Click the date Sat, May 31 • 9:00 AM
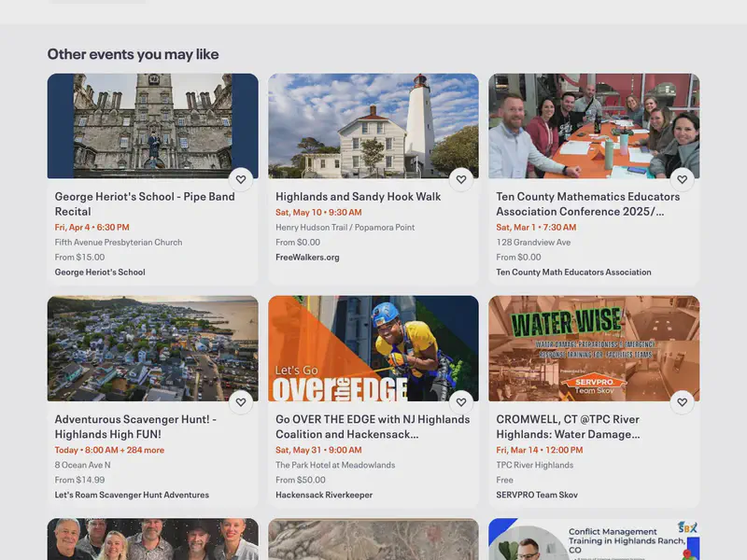This screenshot has height=560, width=747. tap(318, 450)
